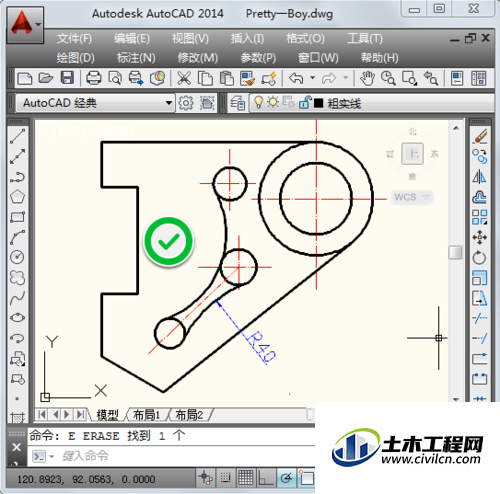Select the Line draw tool

pos(17,136)
